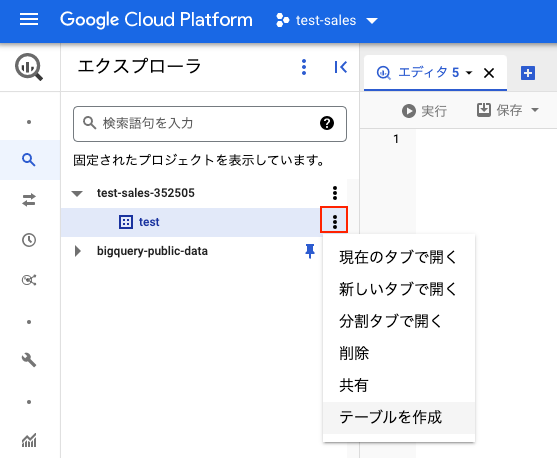Choose 新しいタブで開く from menu

click(399, 289)
